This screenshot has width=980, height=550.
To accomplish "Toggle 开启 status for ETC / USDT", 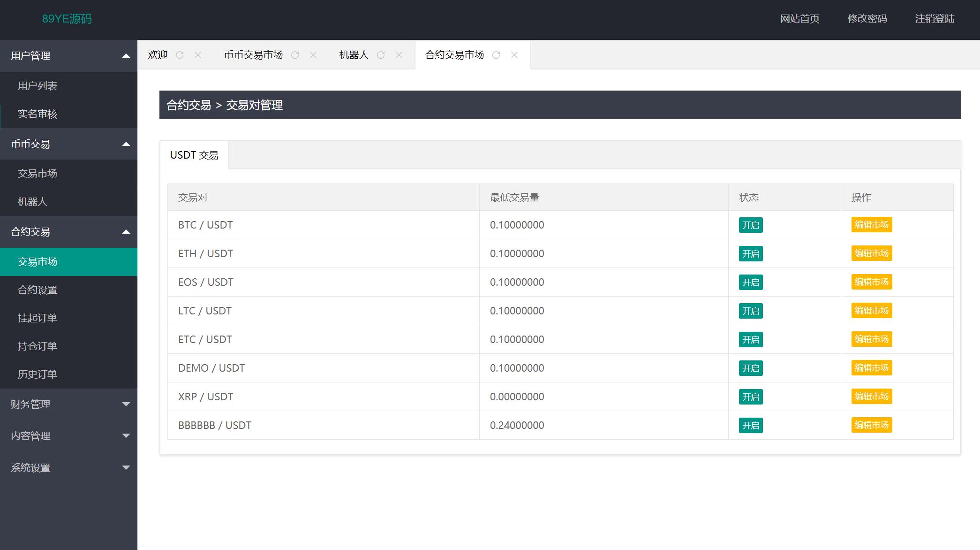I will click(x=751, y=340).
